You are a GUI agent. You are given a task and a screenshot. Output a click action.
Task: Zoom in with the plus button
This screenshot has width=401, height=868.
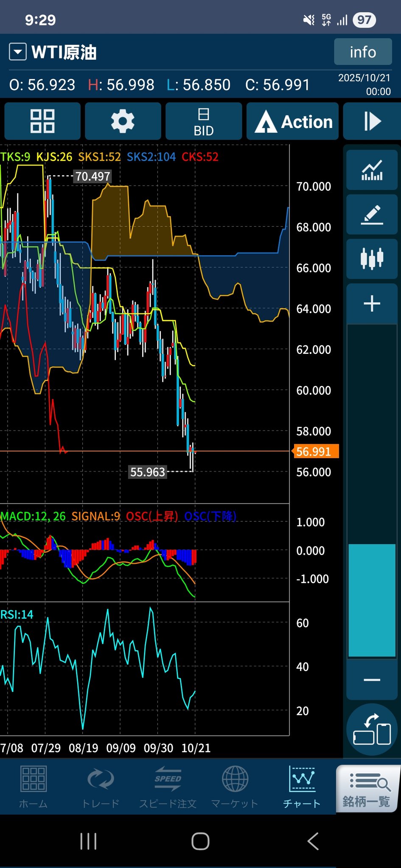pos(372,304)
